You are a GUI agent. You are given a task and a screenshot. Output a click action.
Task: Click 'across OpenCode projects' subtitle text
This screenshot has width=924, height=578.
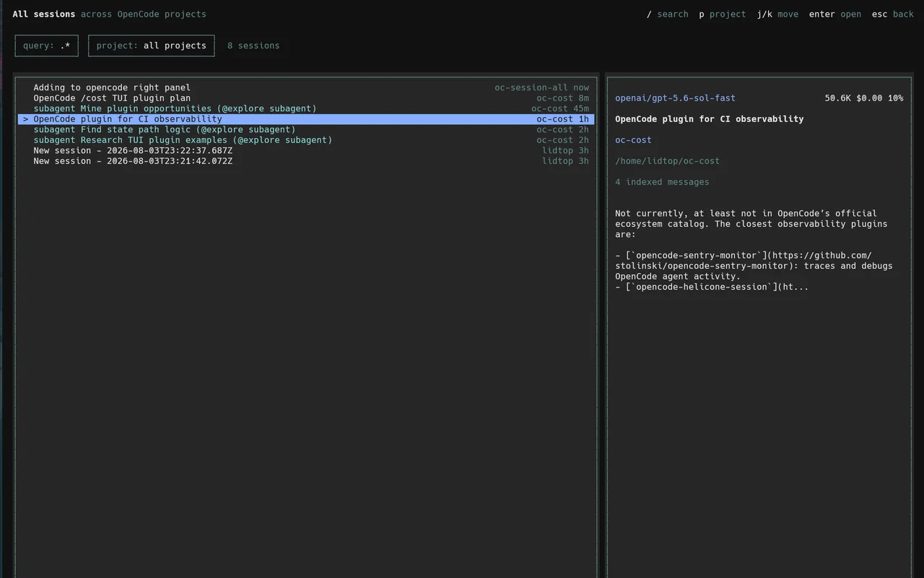pos(144,14)
